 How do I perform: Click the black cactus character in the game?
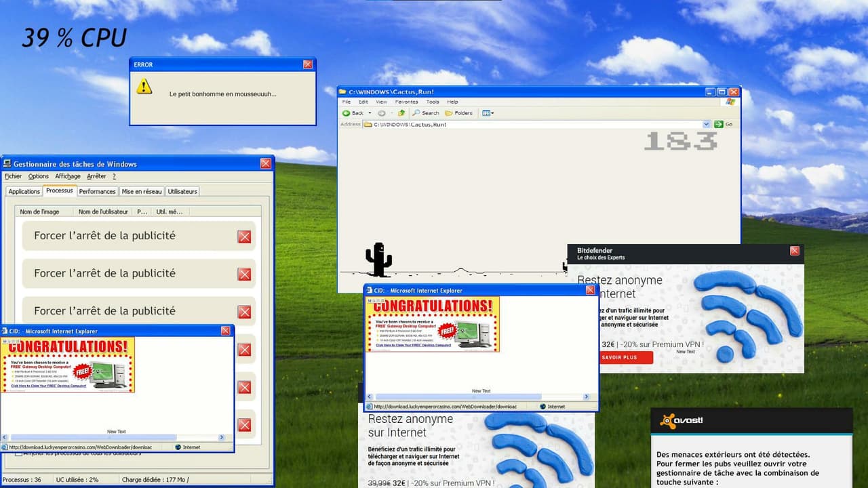(x=378, y=260)
